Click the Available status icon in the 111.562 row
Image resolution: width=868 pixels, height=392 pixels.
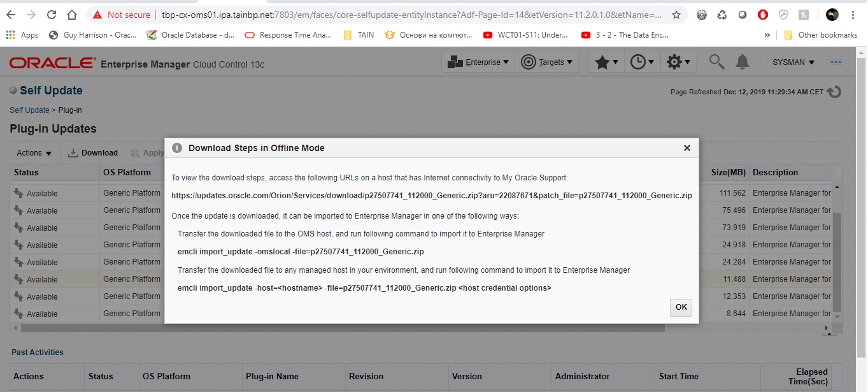coord(18,193)
